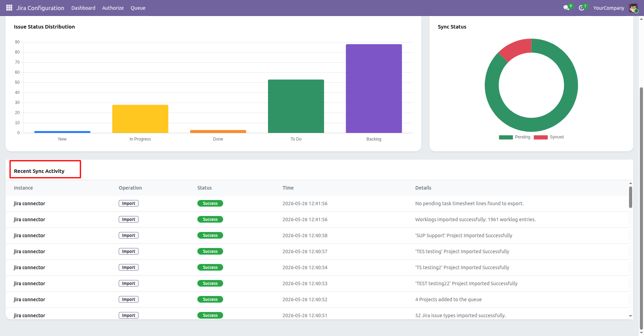
Task: Toggle the Pending legend item
Action: pos(515,137)
